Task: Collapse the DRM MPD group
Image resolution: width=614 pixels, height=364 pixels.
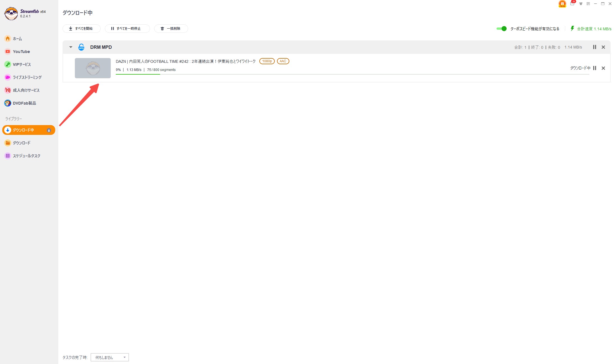Action: (71, 47)
